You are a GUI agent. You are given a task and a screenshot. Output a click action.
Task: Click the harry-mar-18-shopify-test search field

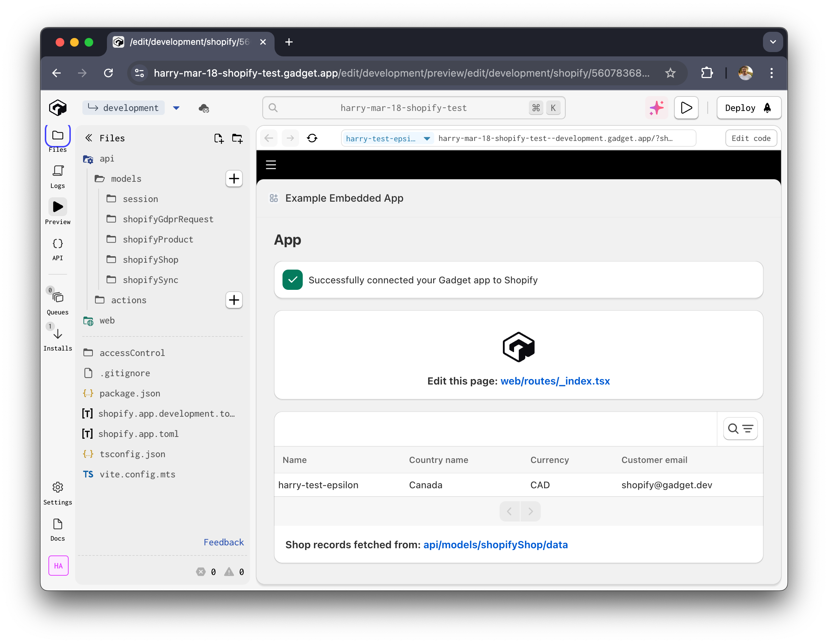coord(414,108)
